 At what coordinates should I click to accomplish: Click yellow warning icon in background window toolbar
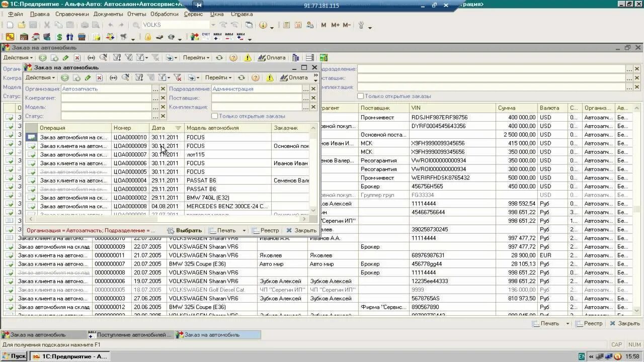tap(248, 58)
